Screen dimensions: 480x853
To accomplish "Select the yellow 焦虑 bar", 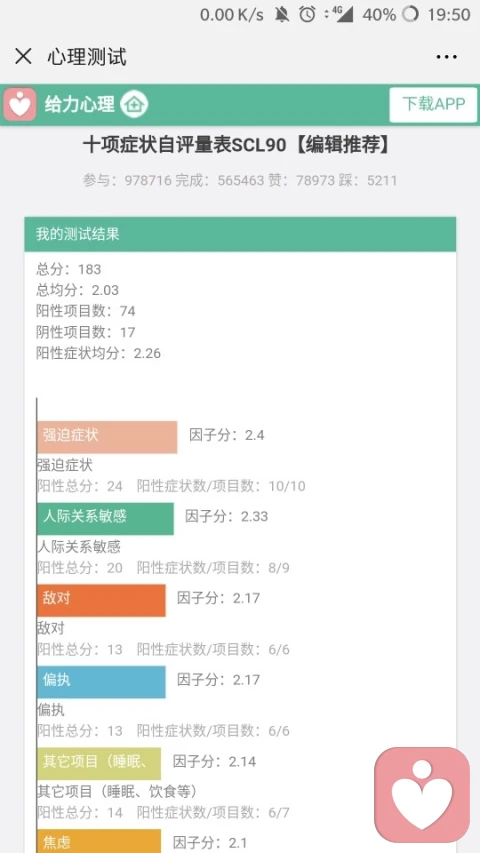I will 99,841.
